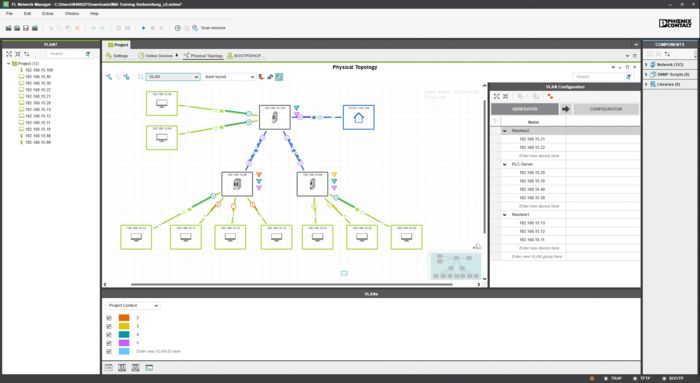Toggle the checkbox for purple VLAN 1
This screenshot has height=383, width=700.
tap(109, 343)
